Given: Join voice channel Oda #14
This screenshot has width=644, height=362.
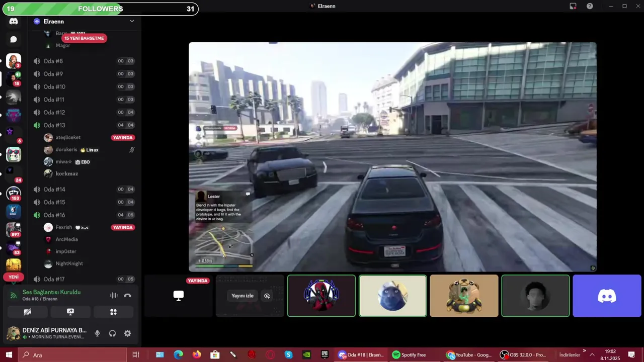Looking at the screenshot, I should point(84,189).
